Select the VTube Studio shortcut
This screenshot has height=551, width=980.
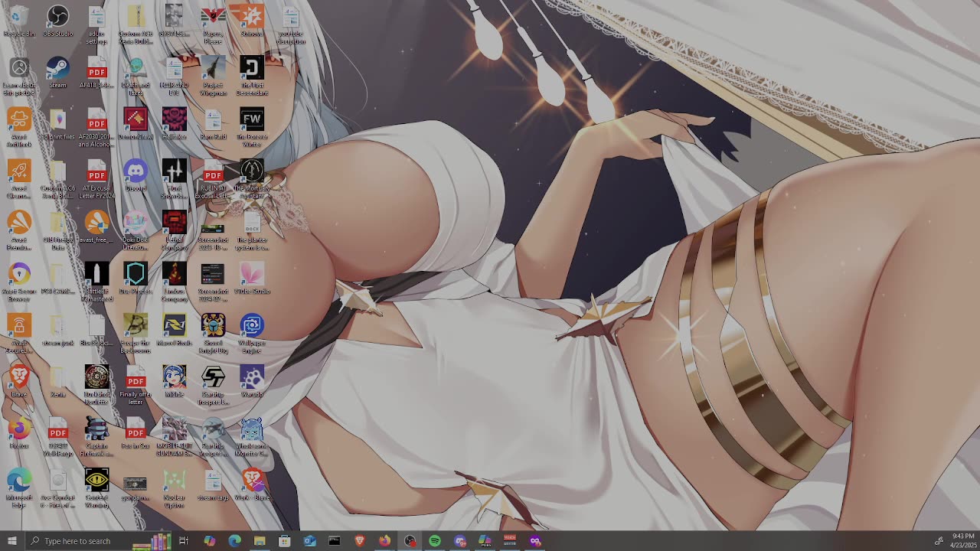[252, 279]
